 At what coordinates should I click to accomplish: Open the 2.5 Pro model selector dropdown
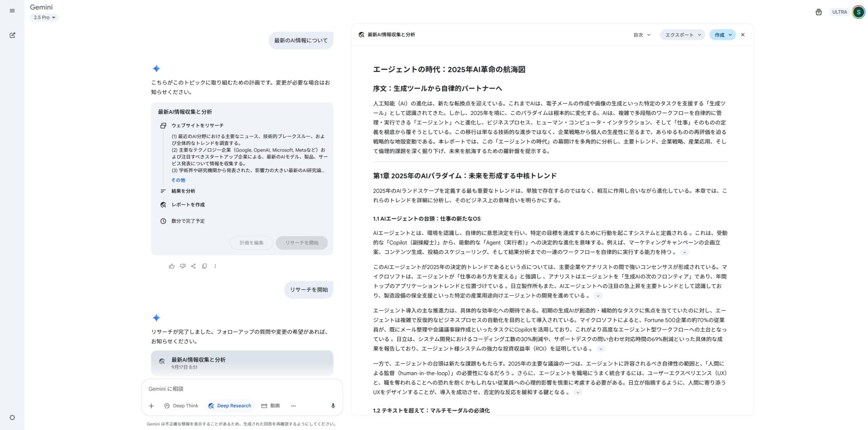[x=44, y=18]
